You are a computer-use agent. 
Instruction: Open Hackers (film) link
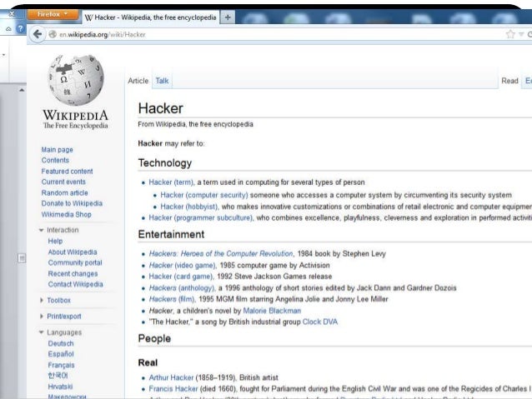[172, 299]
